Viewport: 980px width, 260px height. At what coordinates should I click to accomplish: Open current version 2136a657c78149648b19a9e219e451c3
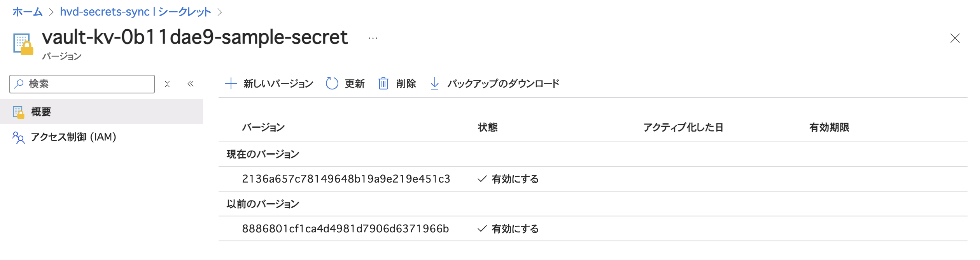(346, 179)
